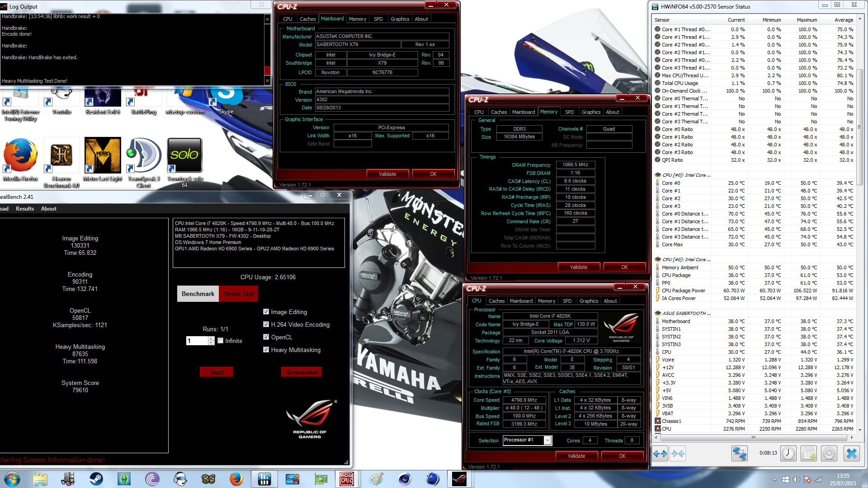
Task: Select RealBench Benchmark tab
Action: (x=198, y=294)
